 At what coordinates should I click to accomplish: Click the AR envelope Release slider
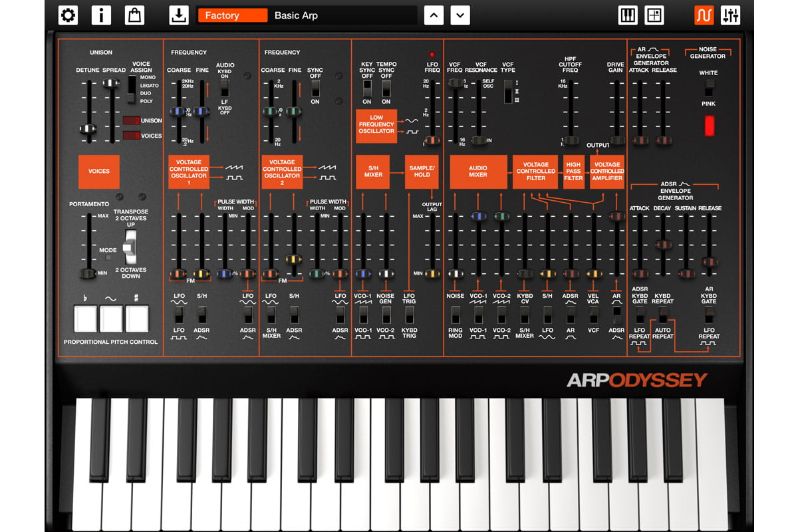point(662,140)
